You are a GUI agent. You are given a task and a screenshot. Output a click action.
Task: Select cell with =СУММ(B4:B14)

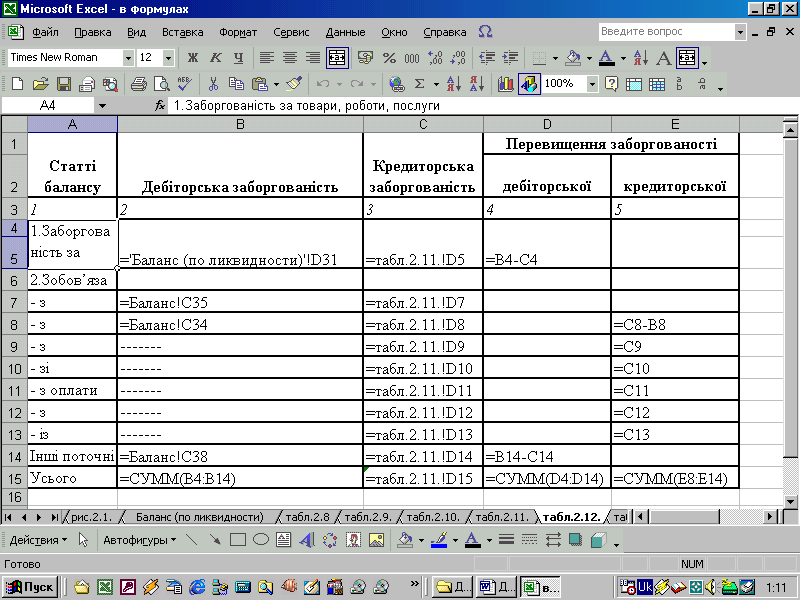[x=240, y=478]
